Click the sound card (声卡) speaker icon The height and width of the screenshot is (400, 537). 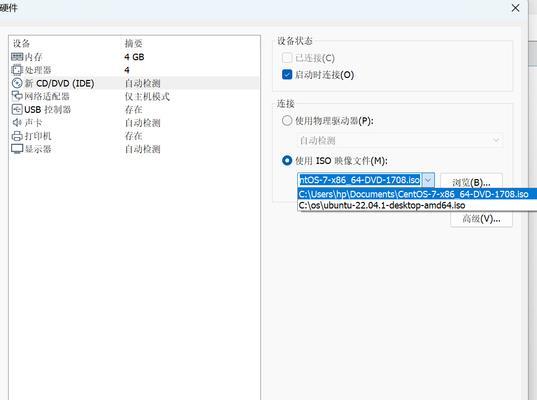click(17, 122)
